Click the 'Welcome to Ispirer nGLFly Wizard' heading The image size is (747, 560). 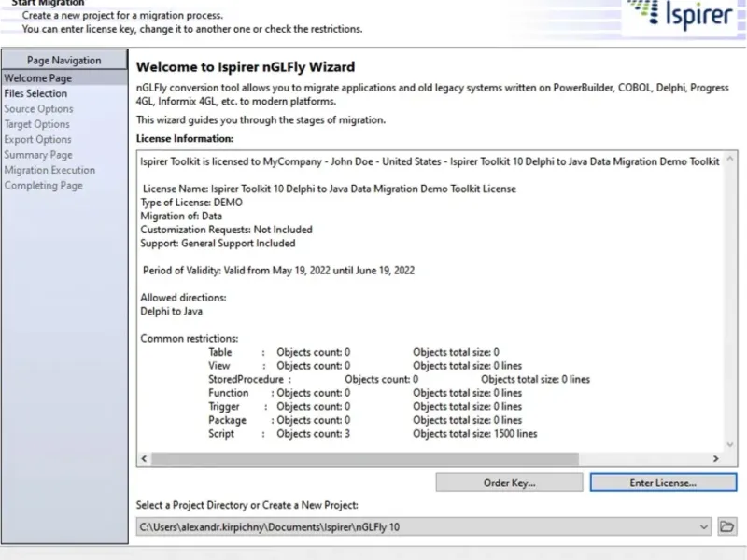tap(246, 66)
